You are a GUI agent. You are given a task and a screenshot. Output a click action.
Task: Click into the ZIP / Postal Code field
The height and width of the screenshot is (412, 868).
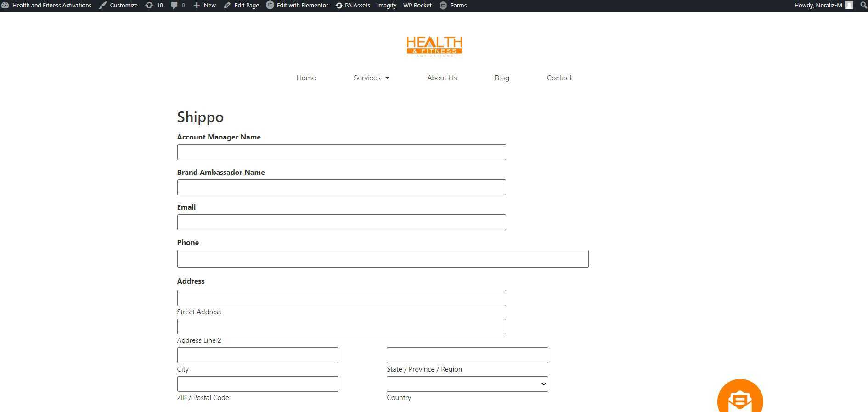click(258, 384)
